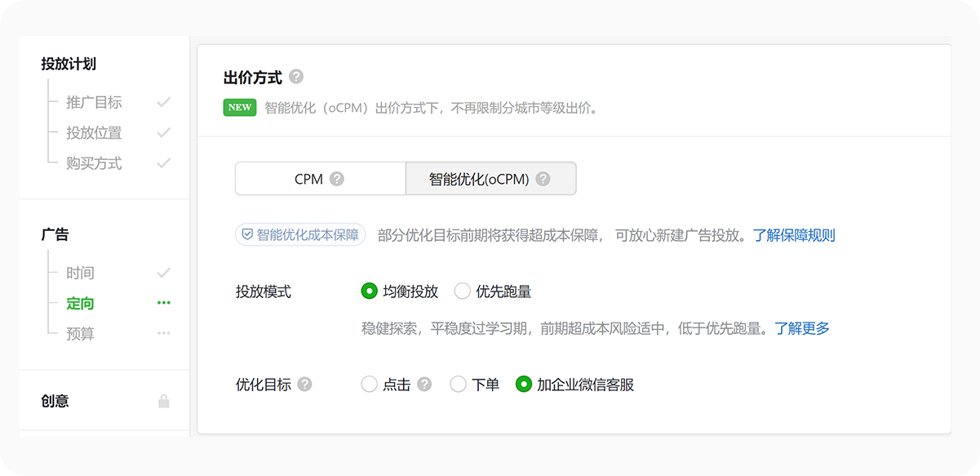Click the green NEW badge
The height and width of the screenshot is (476, 980).
(240, 107)
